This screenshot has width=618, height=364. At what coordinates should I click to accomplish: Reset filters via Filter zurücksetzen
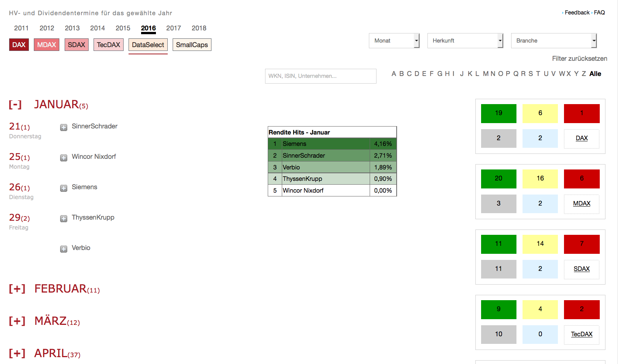(580, 59)
